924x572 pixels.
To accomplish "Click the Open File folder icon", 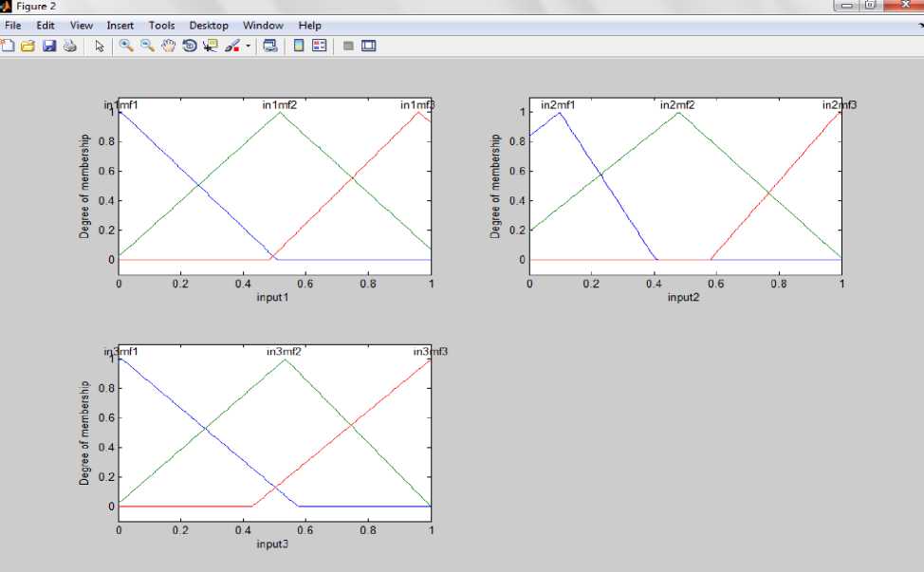I will 28,46.
